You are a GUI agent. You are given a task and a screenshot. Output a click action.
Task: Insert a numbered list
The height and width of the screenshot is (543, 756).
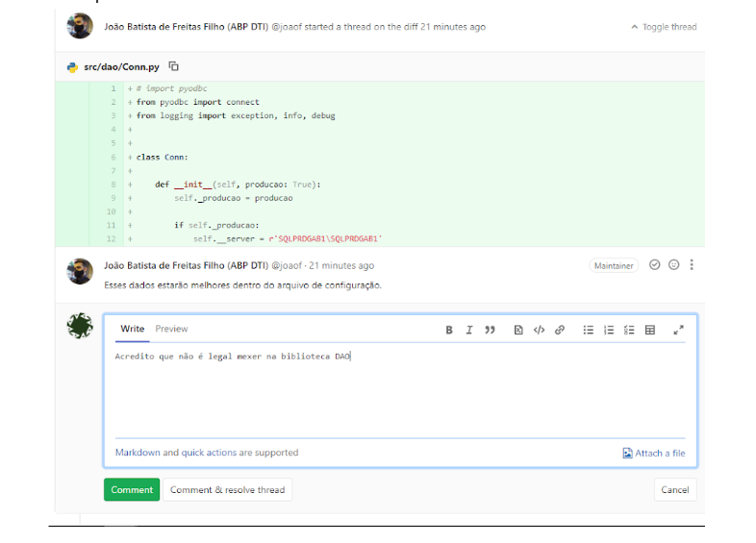(609, 330)
